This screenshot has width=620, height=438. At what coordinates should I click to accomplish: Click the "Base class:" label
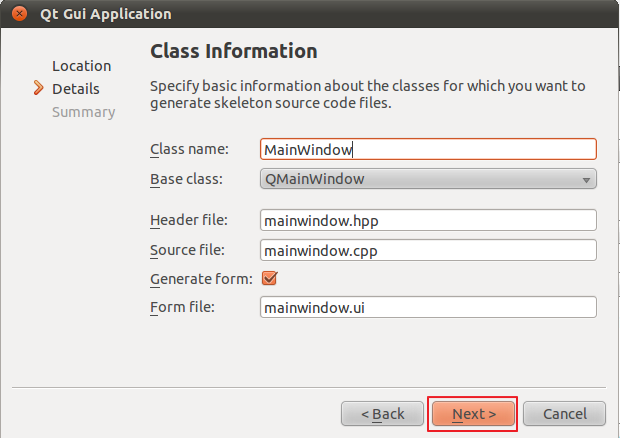186,180
